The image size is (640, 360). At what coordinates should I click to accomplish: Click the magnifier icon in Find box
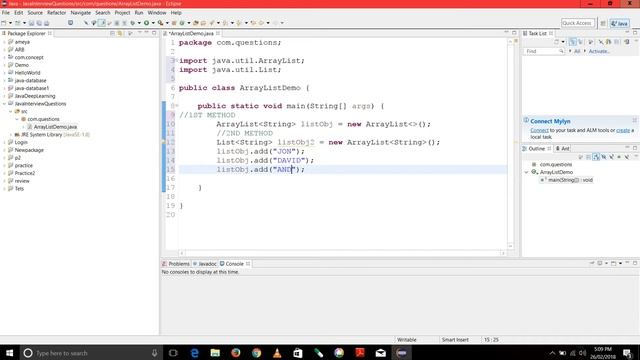[x=561, y=51]
